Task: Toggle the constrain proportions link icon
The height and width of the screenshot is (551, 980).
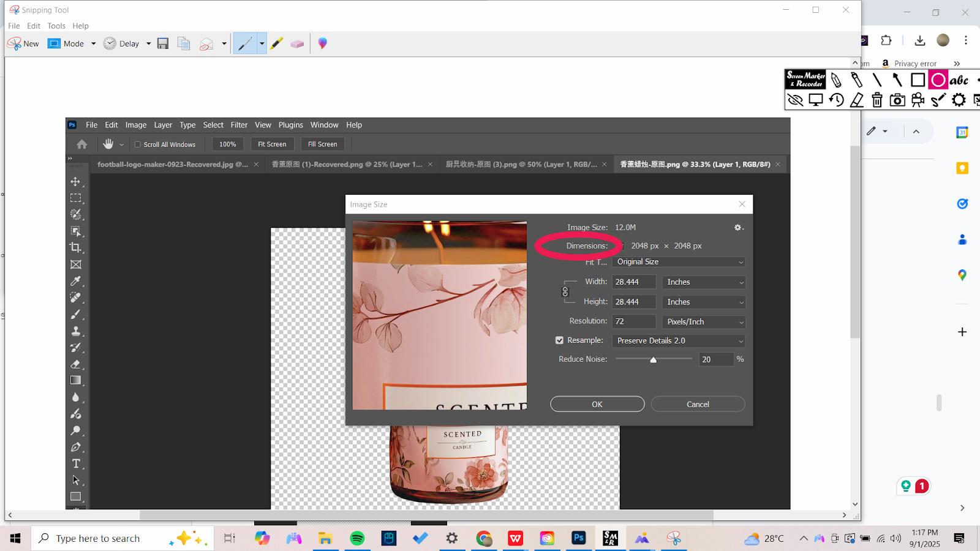Action: [565, 292]
